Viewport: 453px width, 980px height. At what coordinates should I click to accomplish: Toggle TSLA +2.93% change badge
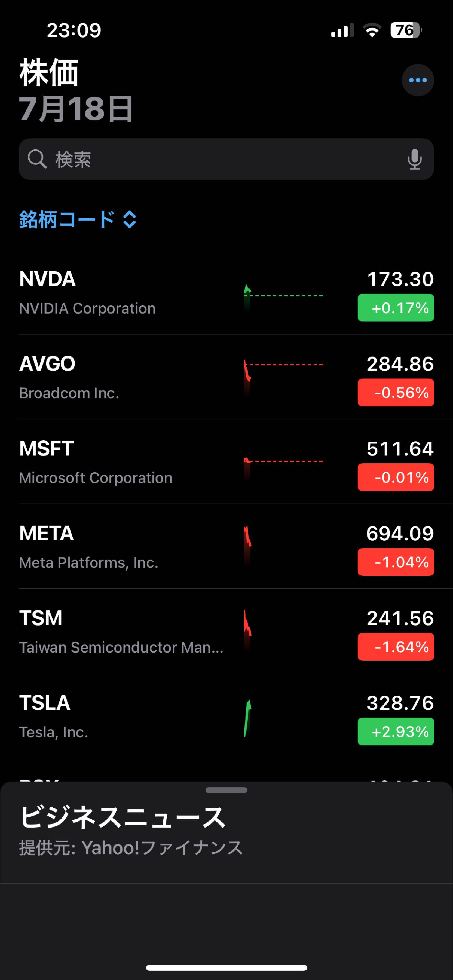(396, 731)
